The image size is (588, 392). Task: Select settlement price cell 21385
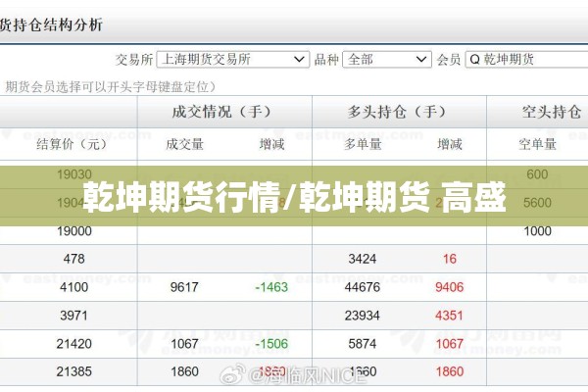coord(73,371)
